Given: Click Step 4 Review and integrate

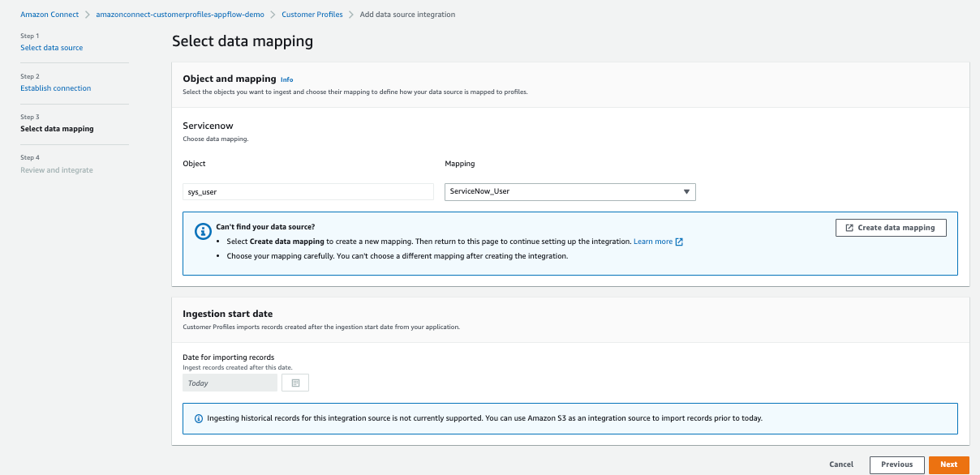Looking at the screenshot, I should [57, 170].
